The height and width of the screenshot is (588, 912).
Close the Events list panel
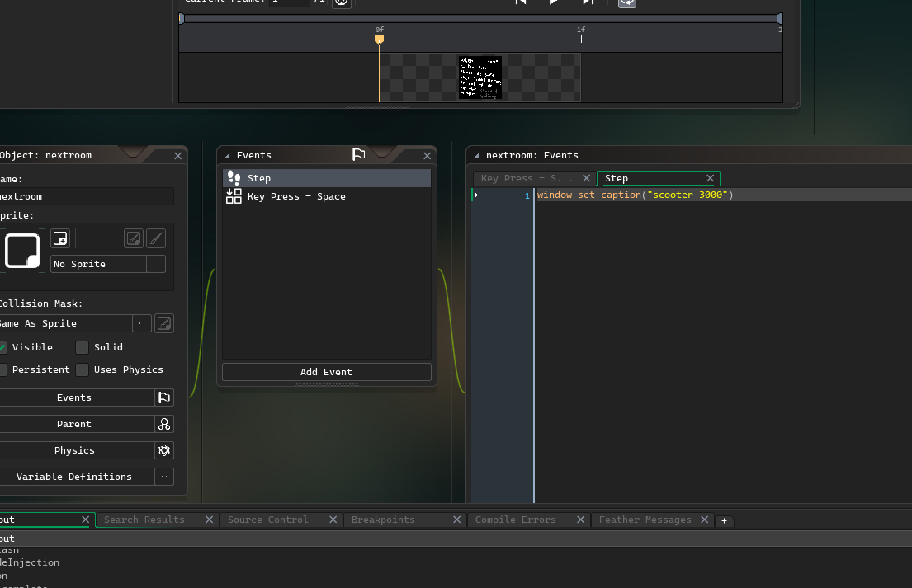click(428, 156)
